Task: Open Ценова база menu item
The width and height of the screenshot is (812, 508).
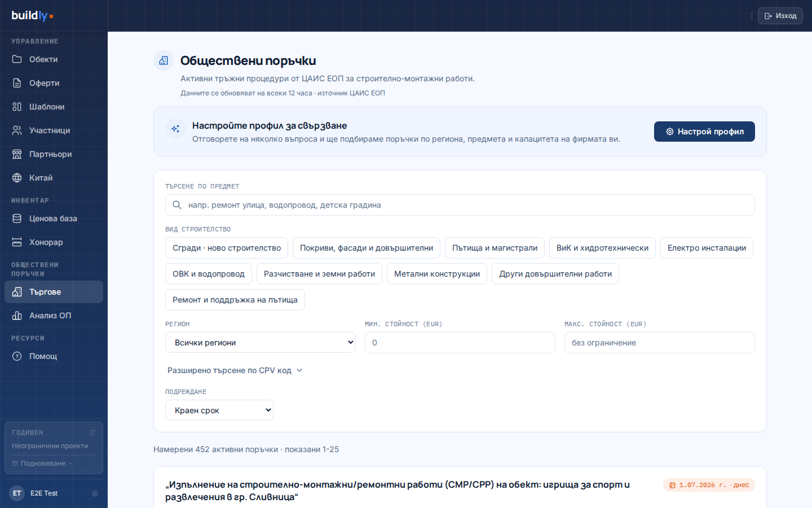Action: [54, 218]
